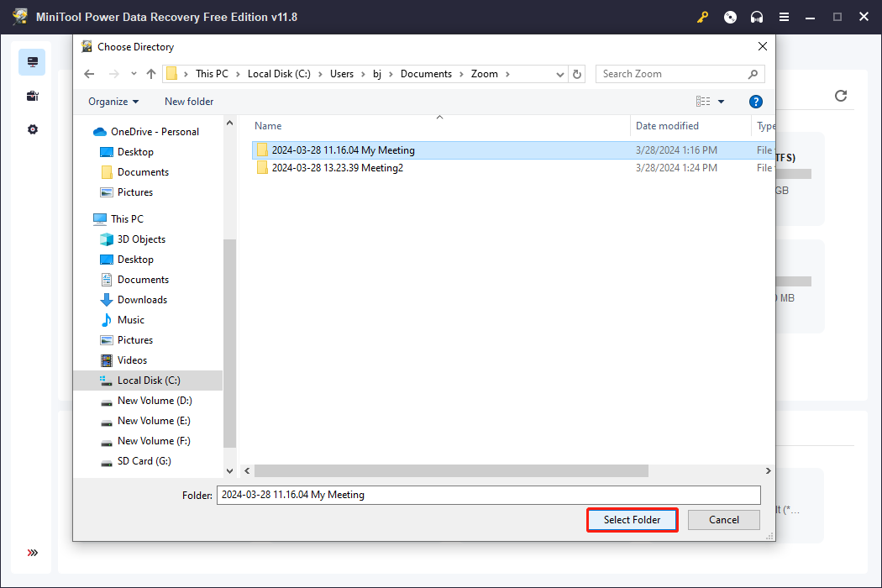
Task: Open the headset support icon
Action: click(x=757, y=17)
